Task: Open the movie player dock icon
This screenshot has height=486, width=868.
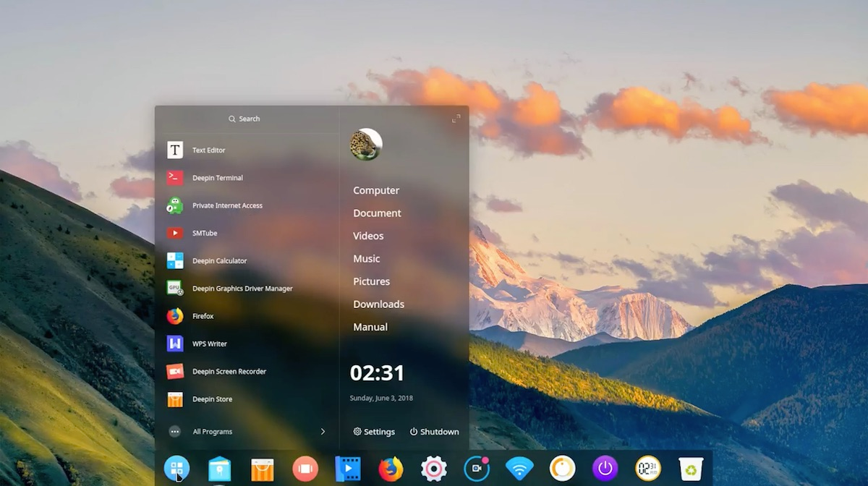Action: [348, 469]
